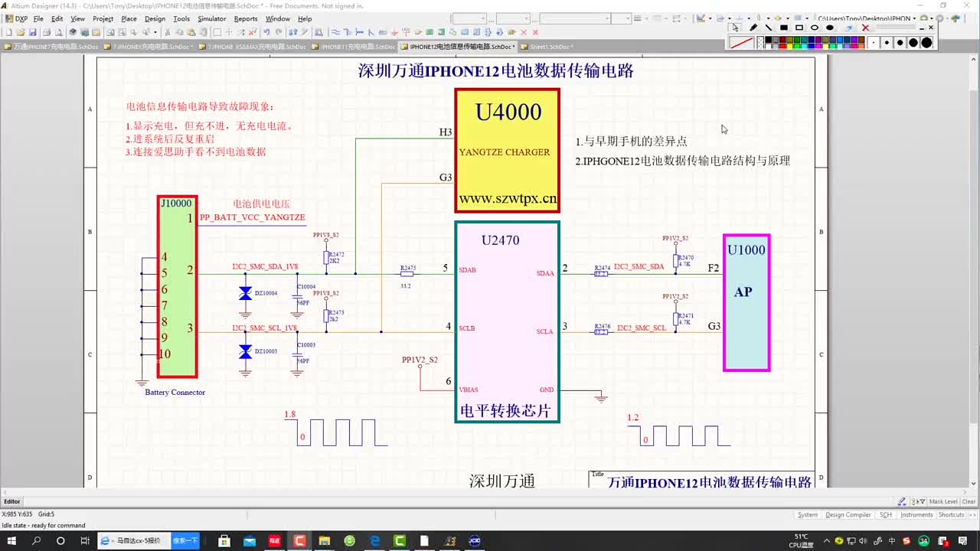Select the middle dot pen size
This screenshot has height=551, width=980.
pyautogui.click(x=900, y=43)
